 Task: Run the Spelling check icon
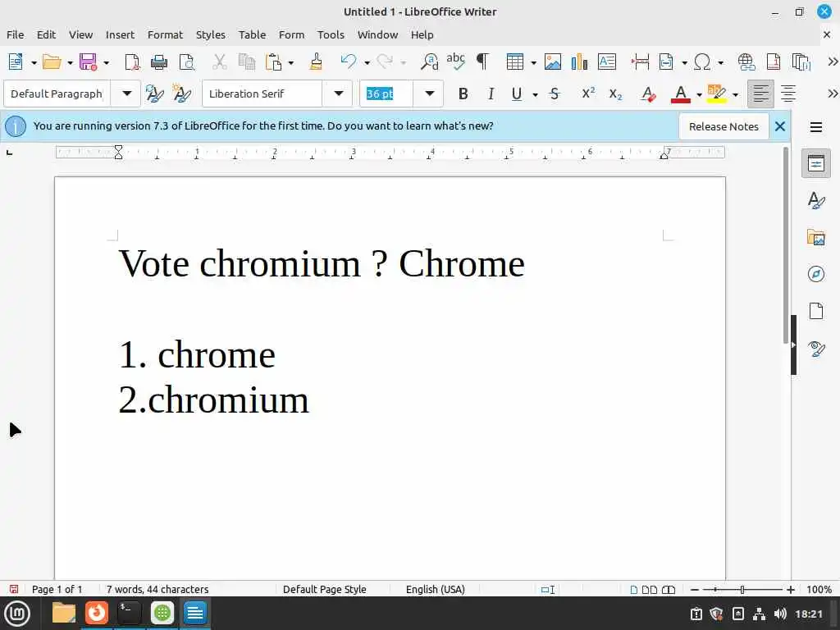pos(456,61)
